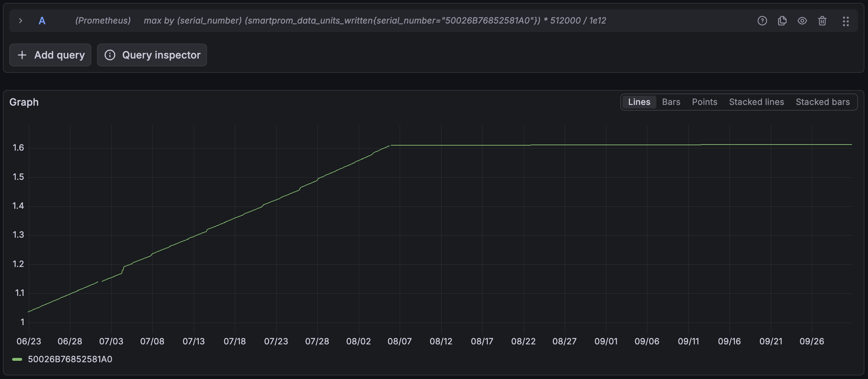Click the Add query button

[50, 55]
